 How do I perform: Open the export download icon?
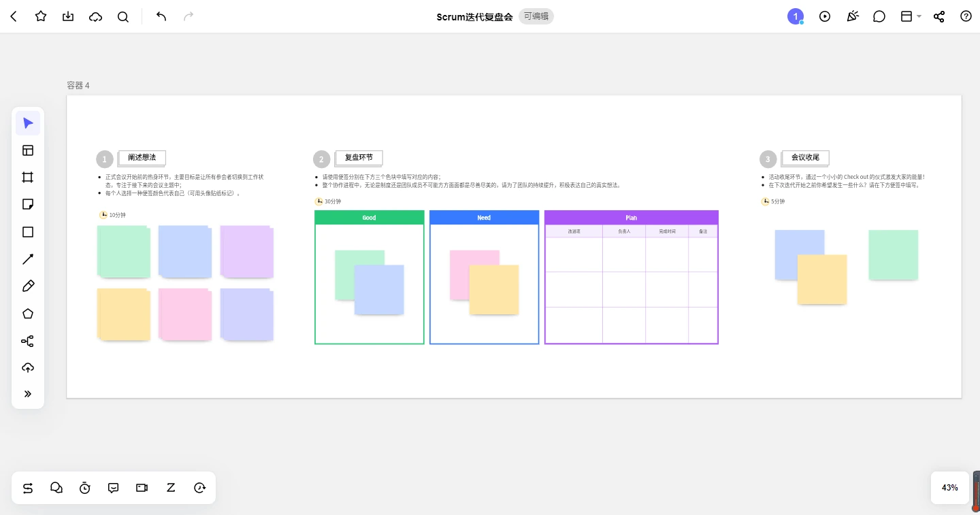[68, 16]
